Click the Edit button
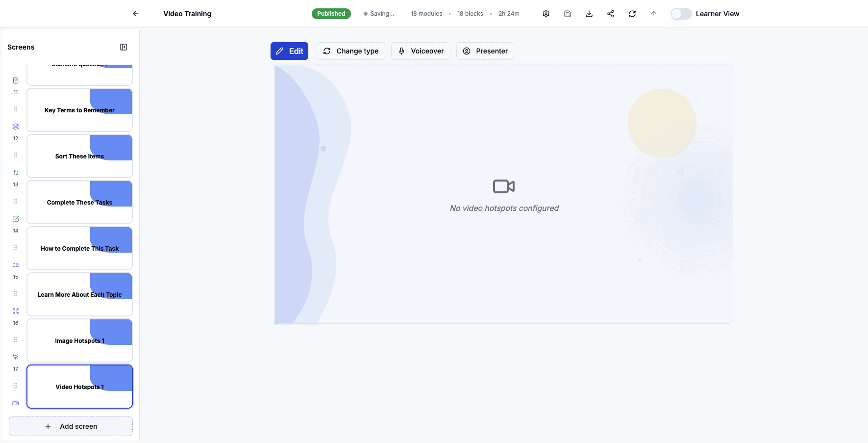This screenshot has width=868, height=443. pos(289,51)
